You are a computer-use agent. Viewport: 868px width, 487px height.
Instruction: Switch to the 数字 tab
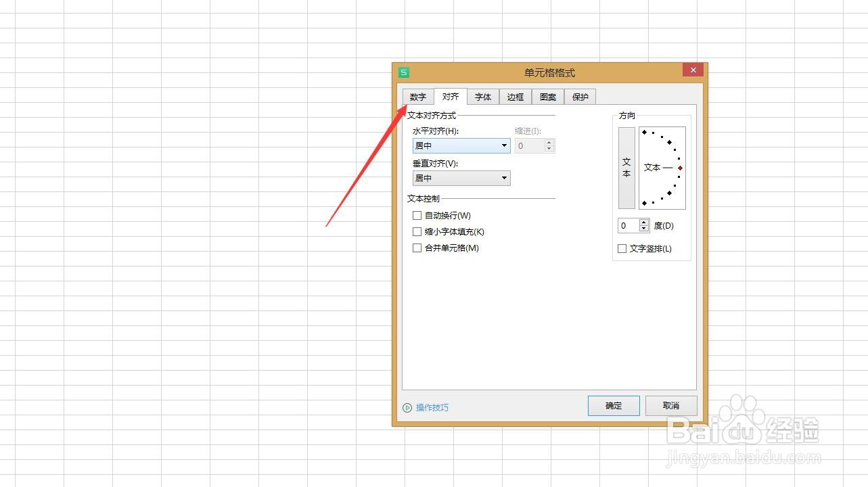click(418, 97)
